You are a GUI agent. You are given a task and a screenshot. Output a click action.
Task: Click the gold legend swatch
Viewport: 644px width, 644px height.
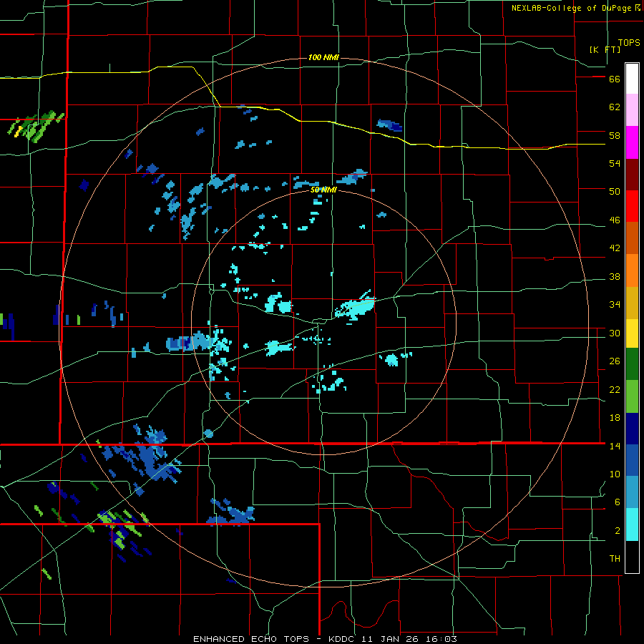coord(632,303)
